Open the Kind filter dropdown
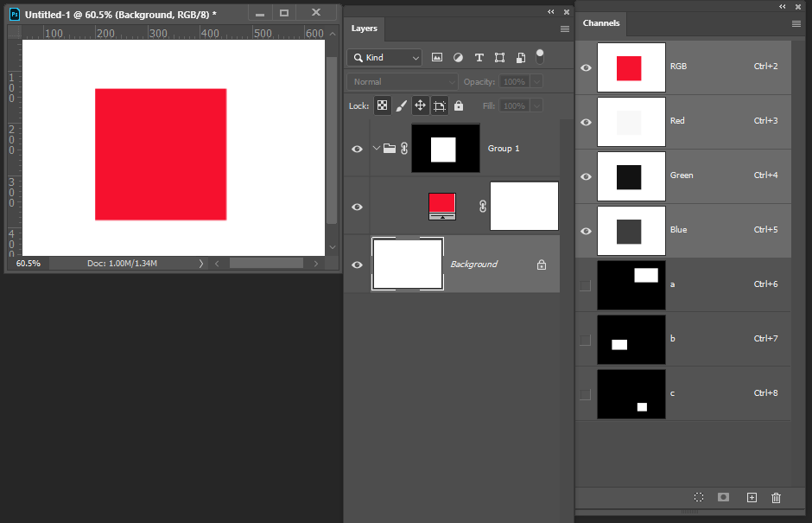Viewport: 812px width, 523px height. [x=384, y=58]
